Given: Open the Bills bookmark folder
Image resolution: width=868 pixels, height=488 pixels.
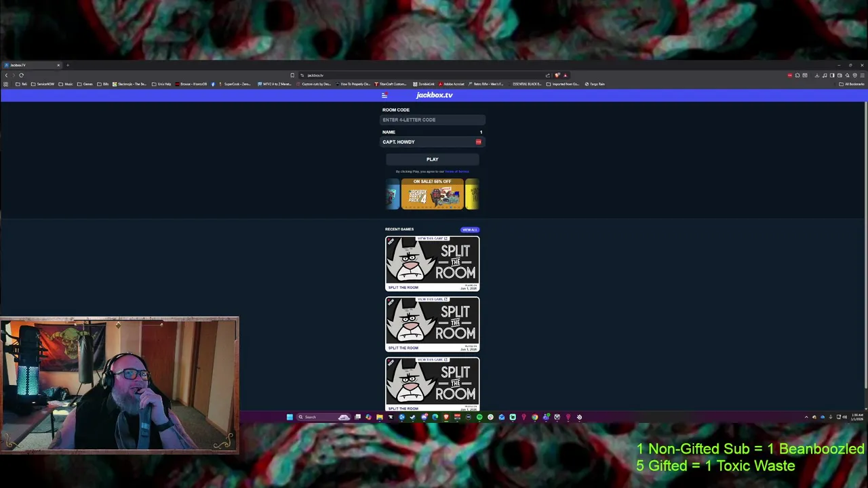Looking at the screenshot, I should (x=102, y=84).
